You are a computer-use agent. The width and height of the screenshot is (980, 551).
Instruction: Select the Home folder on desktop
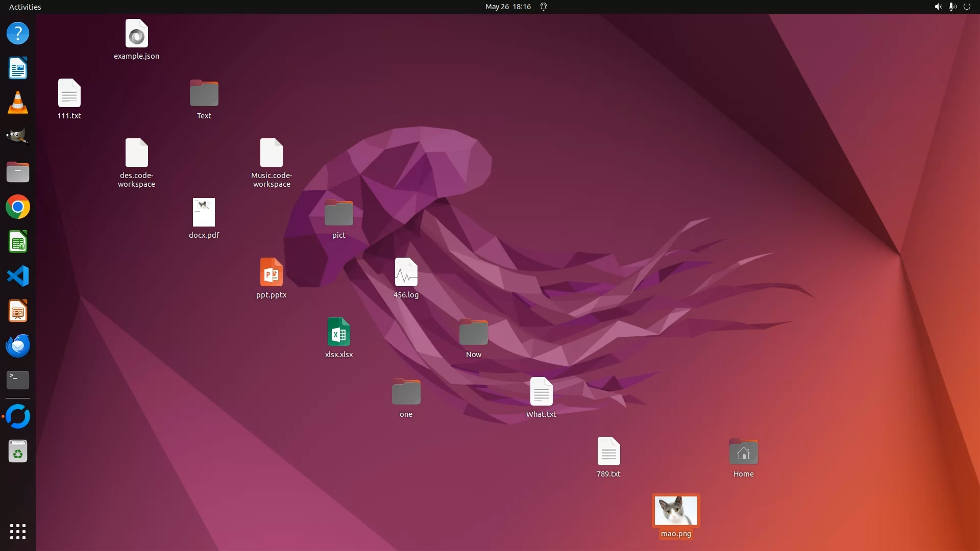click(x=743, y=452)
